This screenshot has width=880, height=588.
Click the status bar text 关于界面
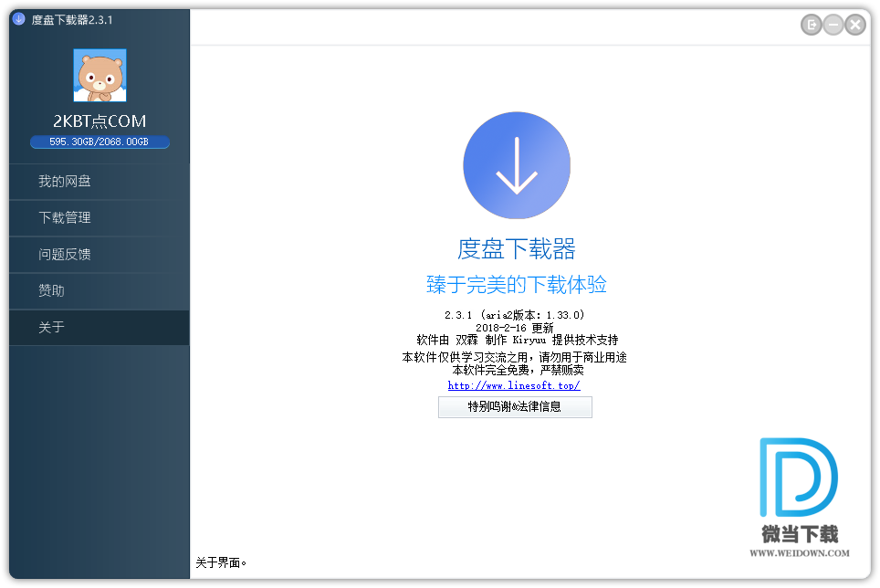click(221, 562)
